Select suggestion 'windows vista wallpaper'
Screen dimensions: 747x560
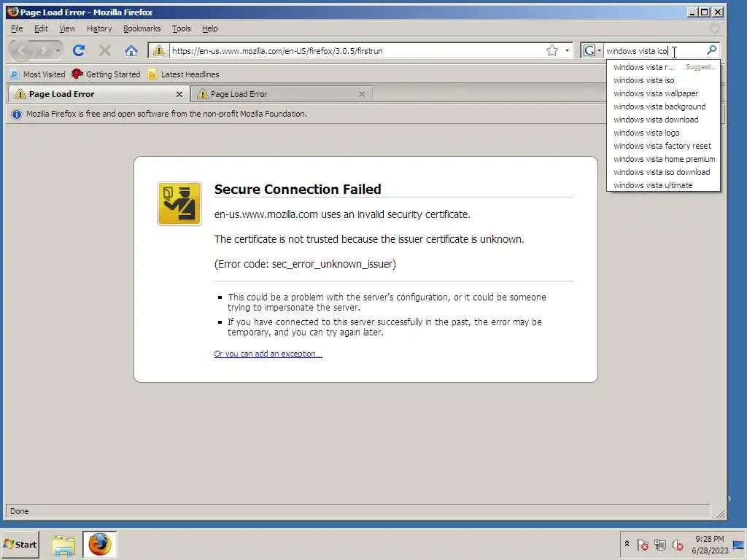coord(663,93)
